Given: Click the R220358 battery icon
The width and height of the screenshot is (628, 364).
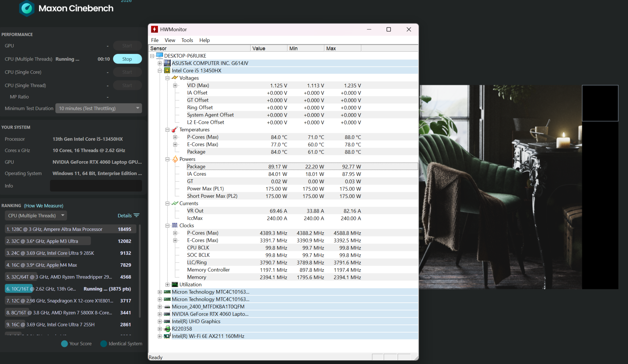Looking at the screenshot, I should pos(167,329).
